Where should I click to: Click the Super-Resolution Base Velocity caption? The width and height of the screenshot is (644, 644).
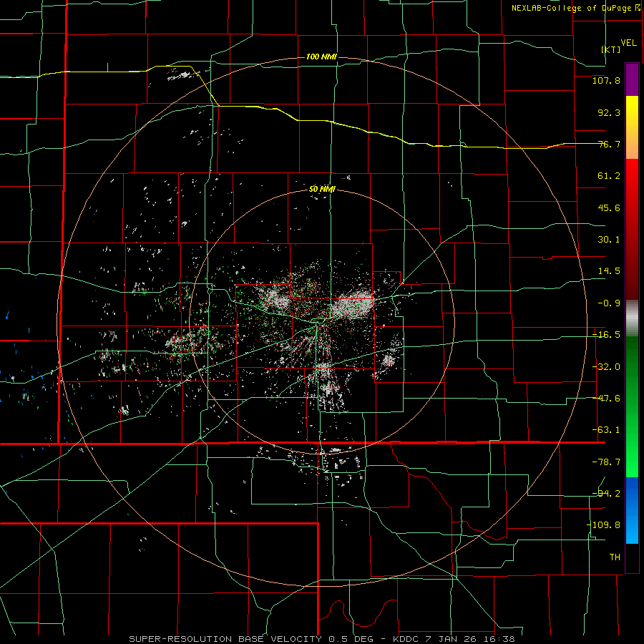pos(322,639)
